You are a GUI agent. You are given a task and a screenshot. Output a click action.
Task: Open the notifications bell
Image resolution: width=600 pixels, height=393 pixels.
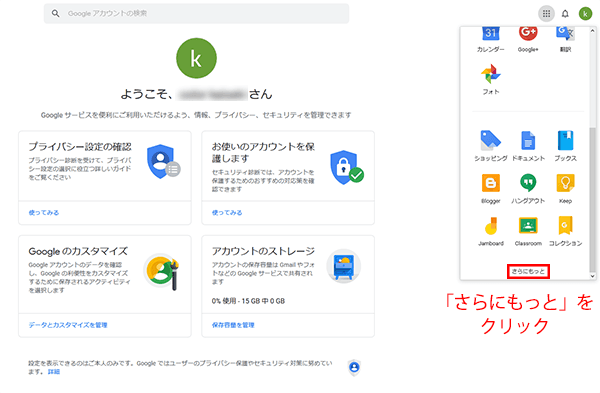(565, 14)
